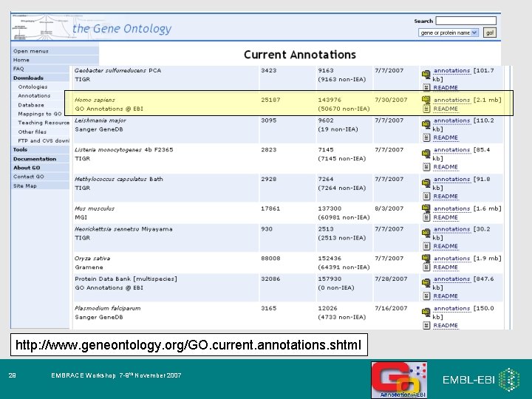Click the download icon for Neorickettsia sennetsu annotations

tap(426, 233)
